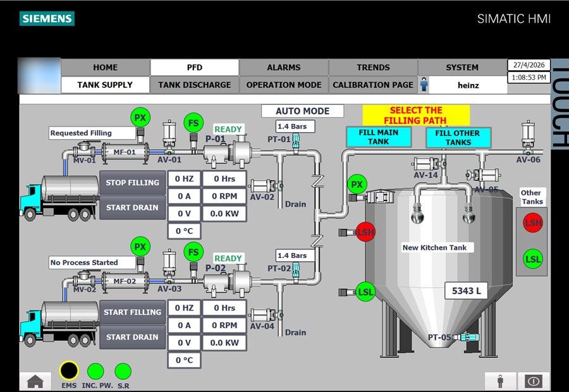Image resolution: width=569 pixels, height=392 pixels.
Task: Select the AV-14 valve symbol
Action: click(429, 164)
